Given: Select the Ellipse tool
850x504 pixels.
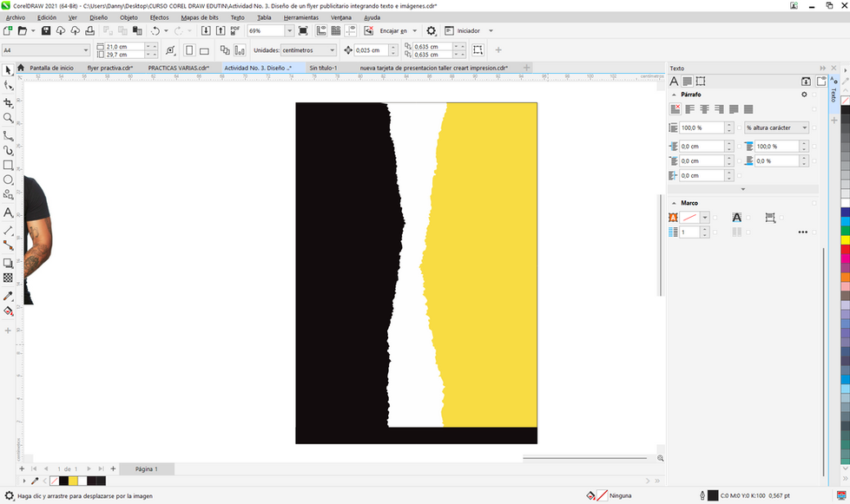Looking at the screenshot, I should (x=8, y=180).
